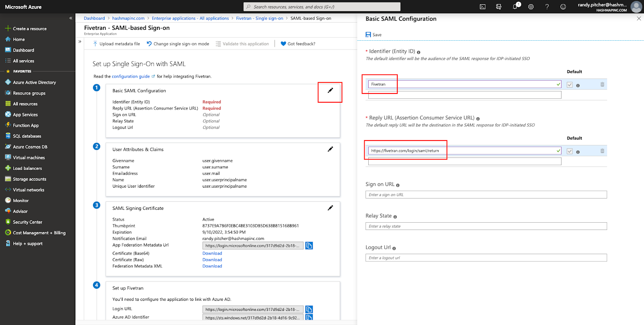This screenshot has height=325, width=644.
Task: Delete the Reply URL row
Action: [603, 151]
